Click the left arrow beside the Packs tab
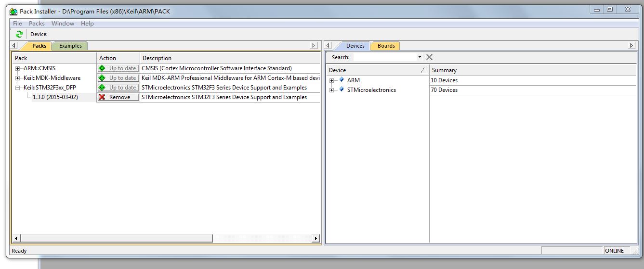The width and height of the screenshot is (644, 269). point(14,46)
